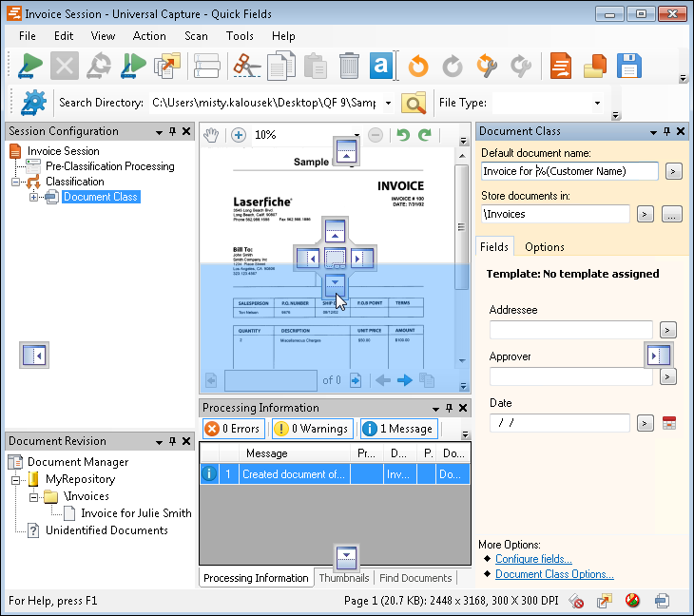Open the Scan menu
Viewport: 694px width, 616px height.
click(x=196, y=36)
